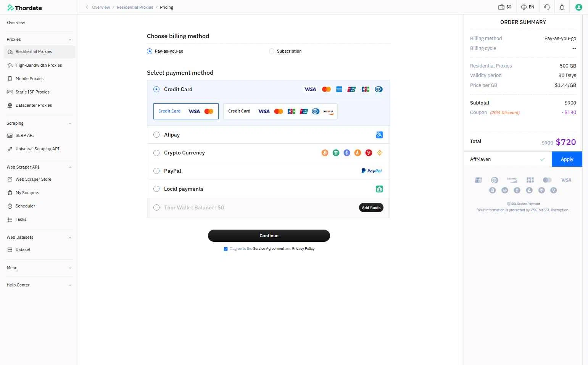The width and height of the screenshot is (588, 365).
Task: Click the Universal Scraping API icon
Action: coord(10,149)
